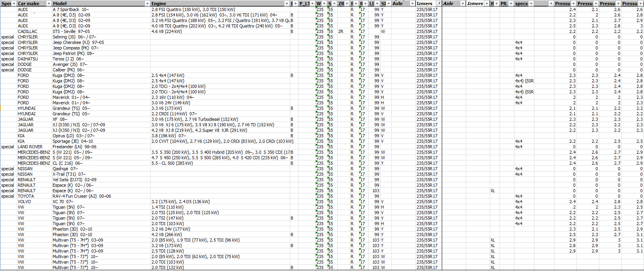This screenshot has width=644, height=271.
Task: Select the '3.2 V6 24V (177 kW)' Phaeton cell
Action: (220, 229)
